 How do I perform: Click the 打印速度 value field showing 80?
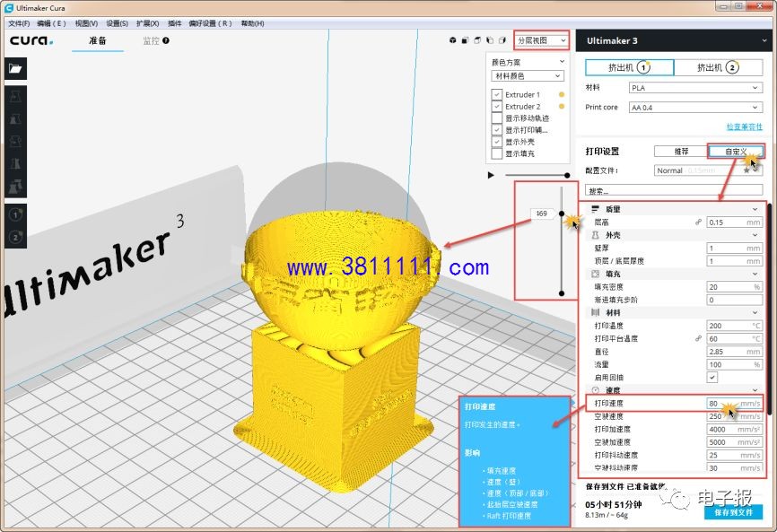(x=735, y=403)
